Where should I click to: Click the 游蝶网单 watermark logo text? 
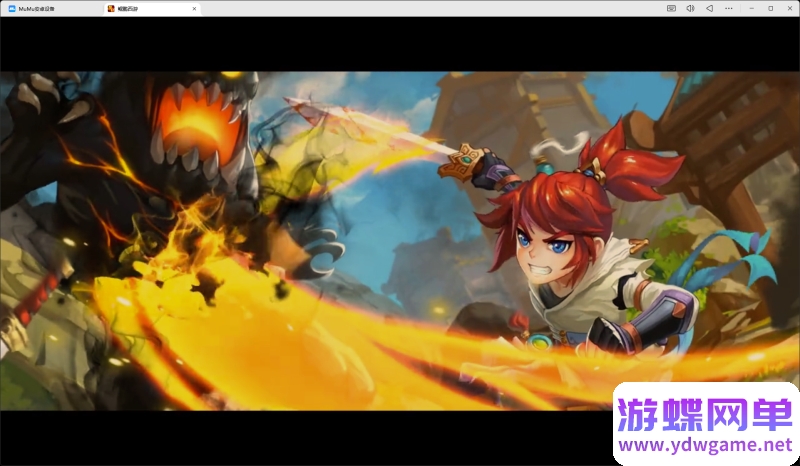pyautogui.click(x=705, y=413)
